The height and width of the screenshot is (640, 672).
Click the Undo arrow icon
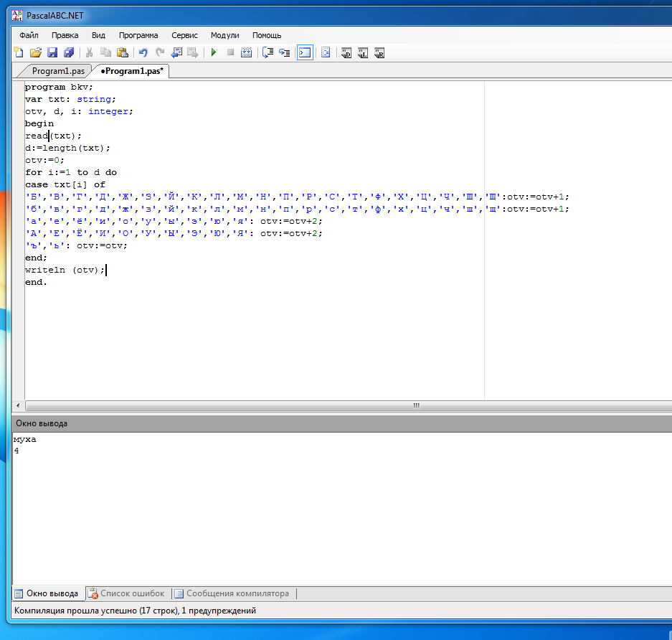[x=143, y=52]
